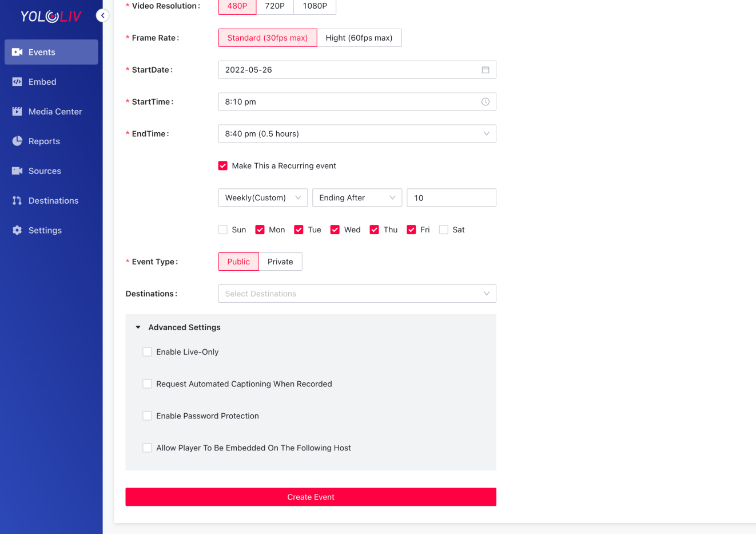Choose Standard (30fps max) frame rate
The width and height of the screenshot is (756, 534).
[268, 38]
